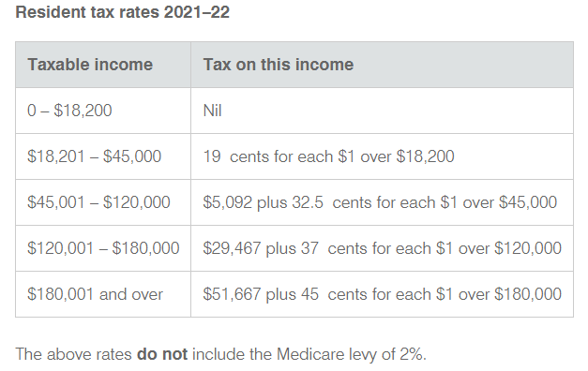The width and height of the screenshot is (588, 371).
Task: Select the $180,001 and over cell
Action: tap(103, 294)
